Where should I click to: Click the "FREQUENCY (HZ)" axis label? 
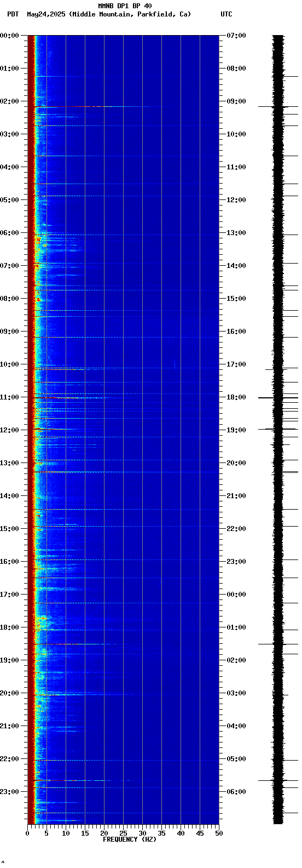(130, 840)
